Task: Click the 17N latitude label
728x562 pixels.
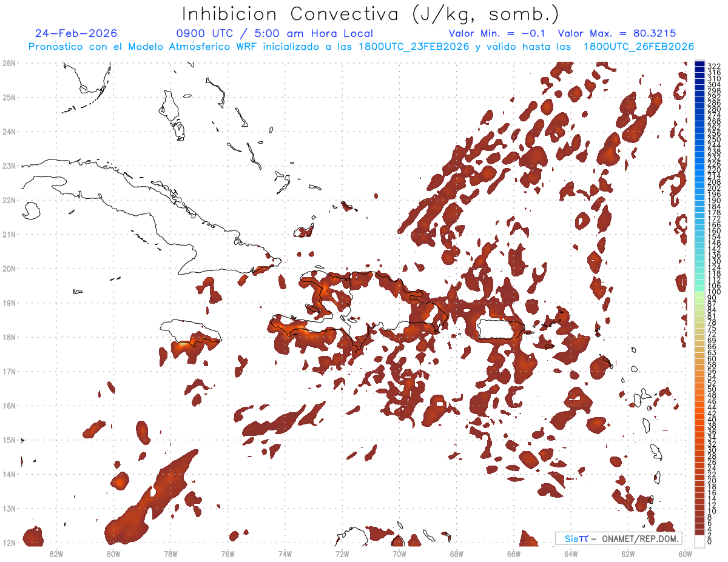Action: point(8,371)
